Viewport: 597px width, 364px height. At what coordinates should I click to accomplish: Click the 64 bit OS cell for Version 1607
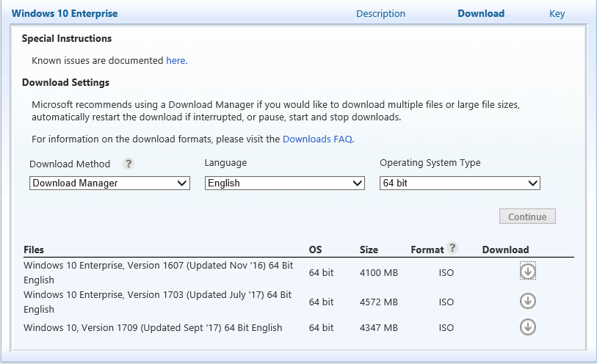321,273
